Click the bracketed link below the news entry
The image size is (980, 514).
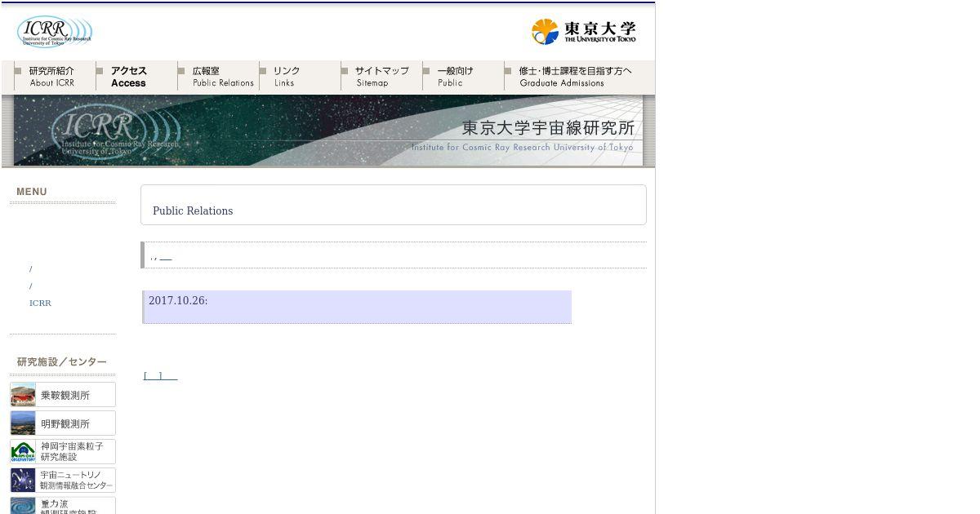pyautogui.click(x=160, y=376)
